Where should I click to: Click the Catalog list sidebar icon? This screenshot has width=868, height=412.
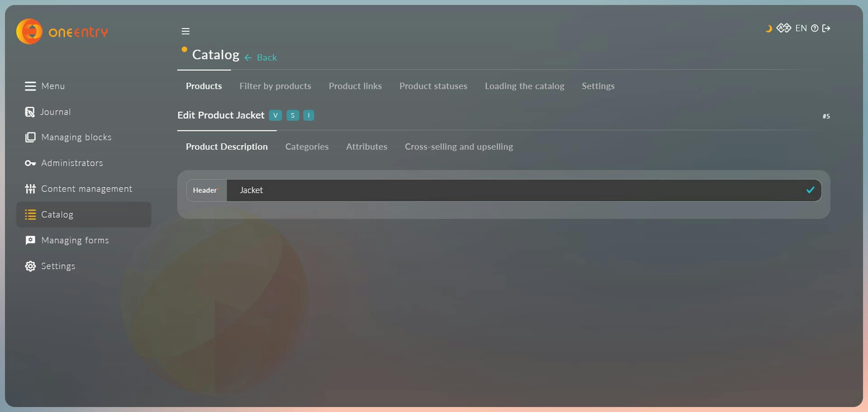tap(29, 214)
